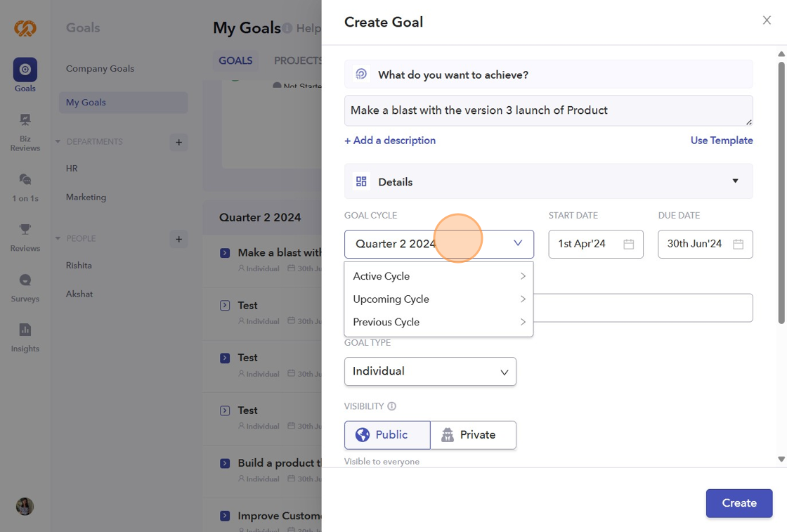787x532 pixels.
Task: Open the Reviews trophy icon
Action: (x=25, y=230)
